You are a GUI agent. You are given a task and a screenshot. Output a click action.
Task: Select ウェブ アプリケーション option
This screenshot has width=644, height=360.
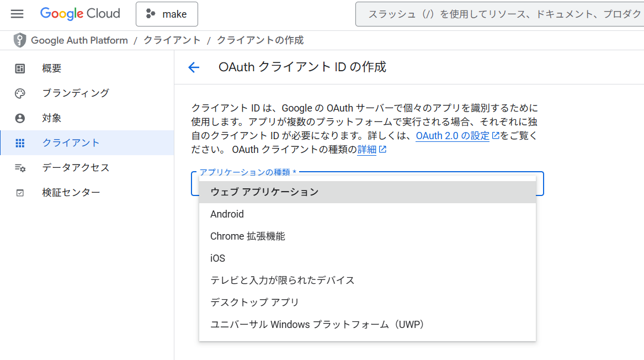(368, 192)
